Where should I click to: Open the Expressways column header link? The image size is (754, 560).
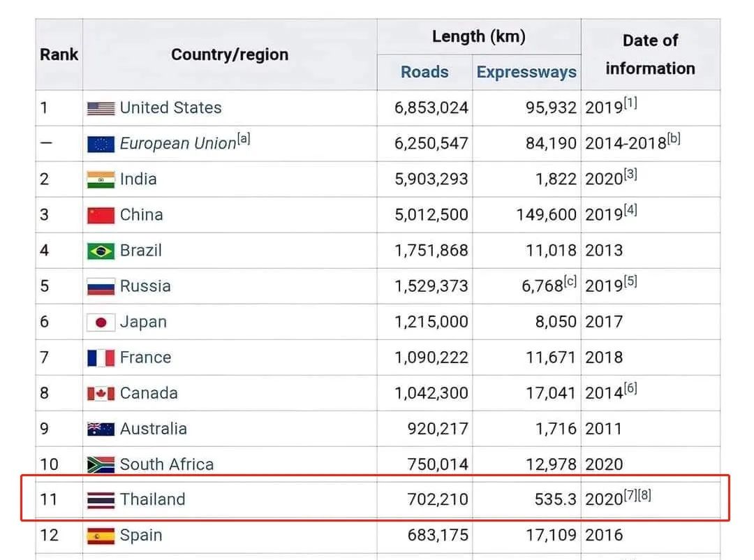pyautogui.click(x=526, y=72)
